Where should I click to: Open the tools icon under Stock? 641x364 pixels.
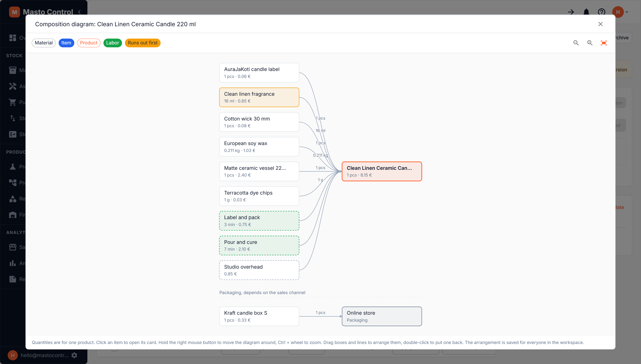pyautogui.click(x=13, y=86)
